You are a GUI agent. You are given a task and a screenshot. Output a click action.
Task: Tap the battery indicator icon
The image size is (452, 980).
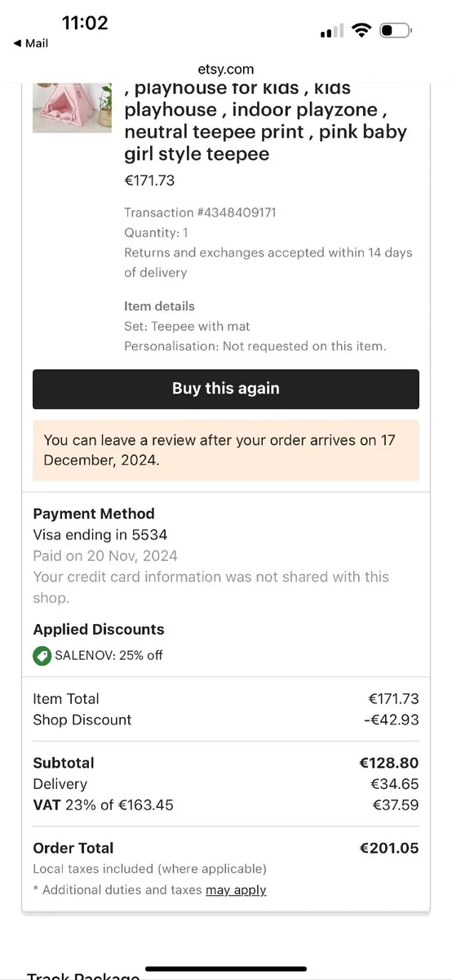(x=396, y=30)
